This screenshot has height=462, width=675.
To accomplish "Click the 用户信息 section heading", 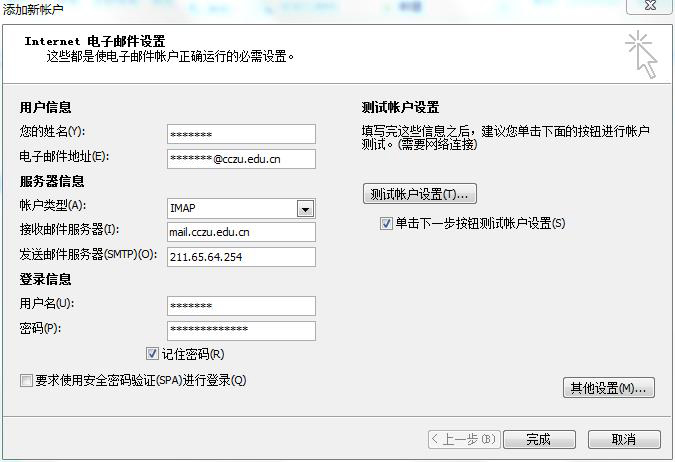I will pyautogui.click(x=45, y=107).
